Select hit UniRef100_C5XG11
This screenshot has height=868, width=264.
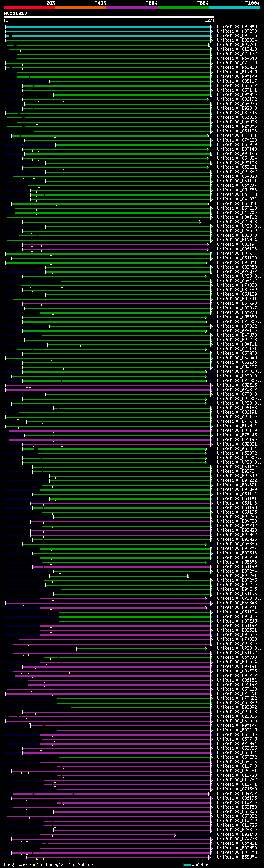[x=237, y=204]
